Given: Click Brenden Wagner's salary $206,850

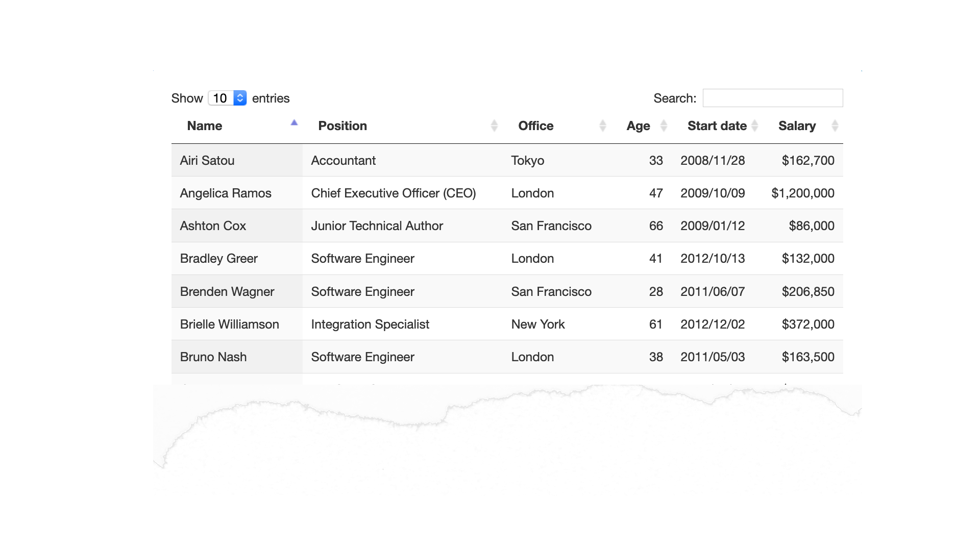Looking at the screenshot, I should click(807, 292).
